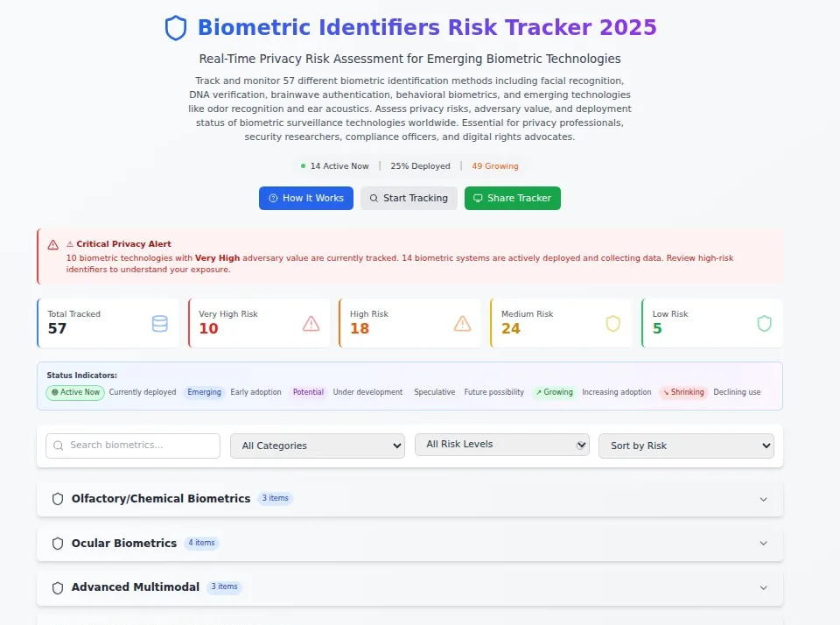Expand the Ocular Biometrics section chevron
Screen dimensions: 840x625
pos(763,544)
